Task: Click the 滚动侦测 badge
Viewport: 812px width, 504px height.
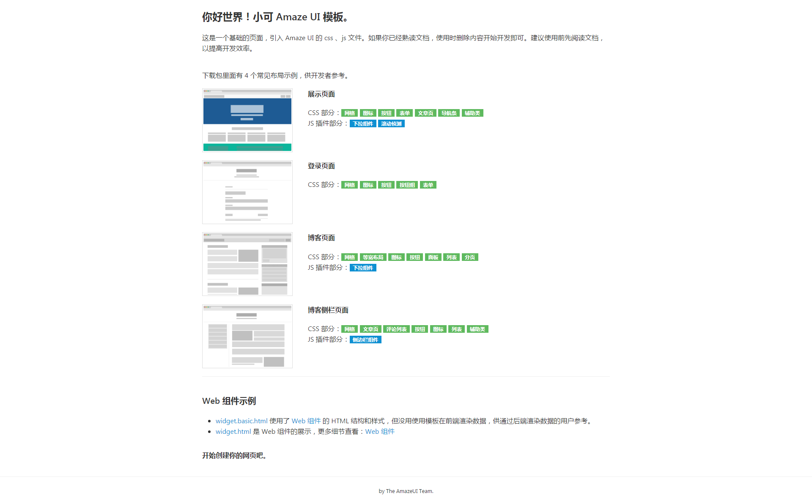Action: click(x=391, y=123)
